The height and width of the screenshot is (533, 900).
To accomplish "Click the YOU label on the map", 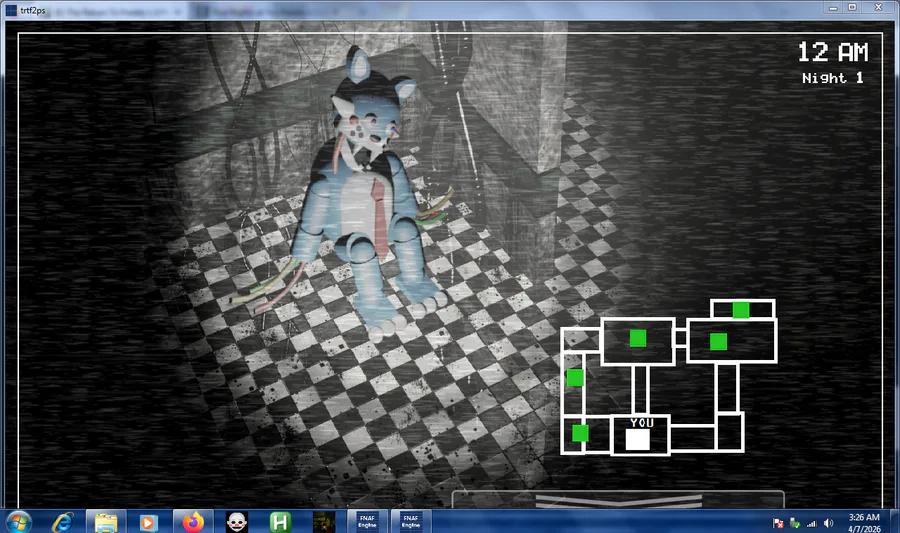I will (x=642, y=423).
